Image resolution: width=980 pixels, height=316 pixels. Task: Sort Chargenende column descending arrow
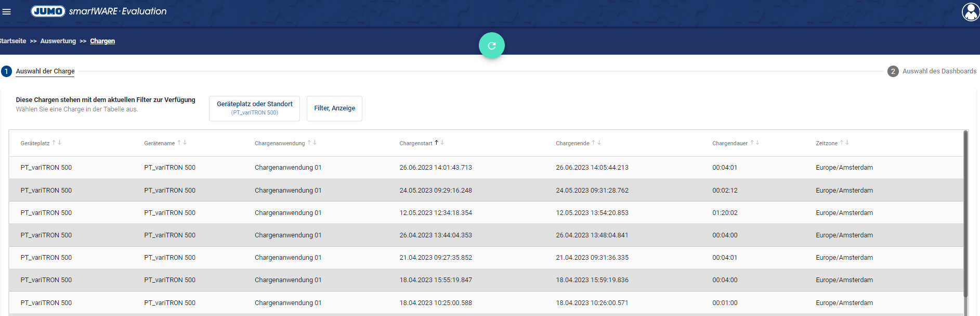[599, 143]
